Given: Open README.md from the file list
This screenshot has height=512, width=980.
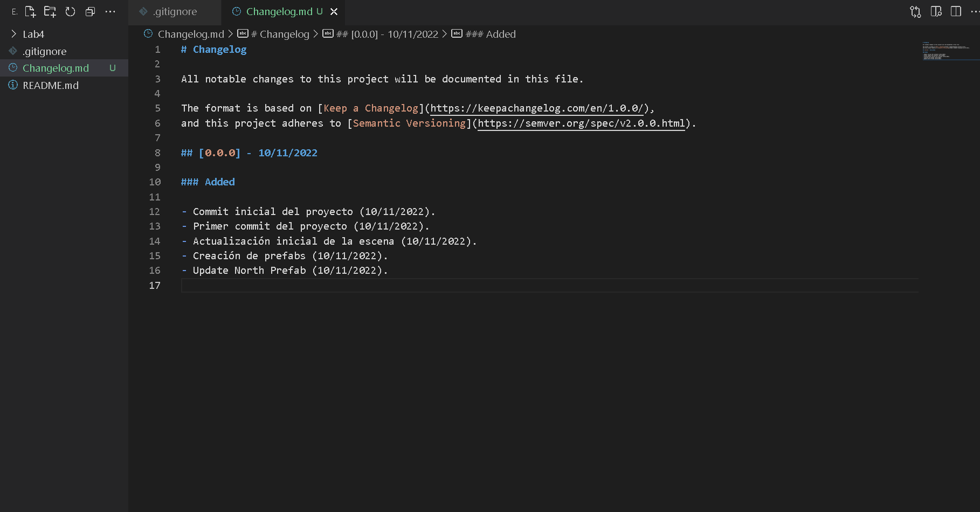Looking at the screenshot, I should [x=50, y=85].
